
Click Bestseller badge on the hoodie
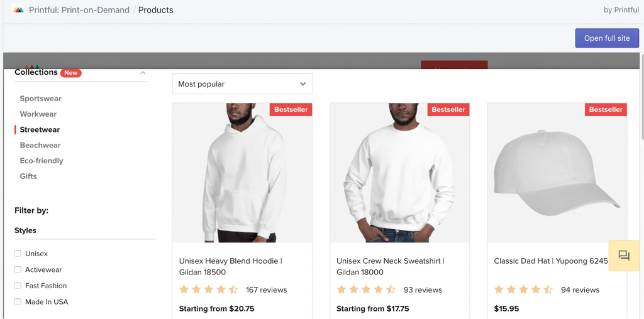point(291,109)
